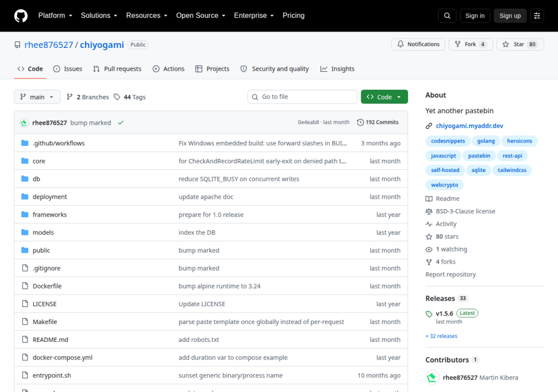558x392 pixels.
Task: Select the tailwindcss topic tag
Action: (x=512, y=170)
